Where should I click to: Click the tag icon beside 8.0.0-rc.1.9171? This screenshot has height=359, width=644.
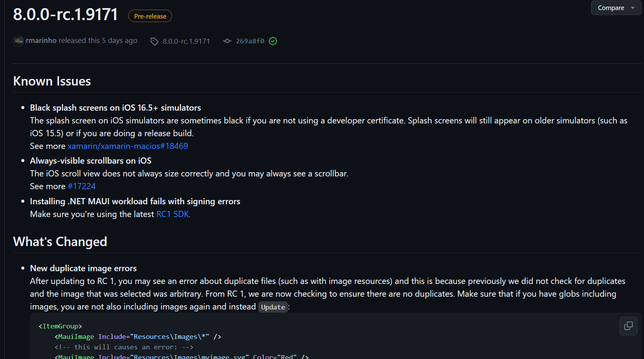coord(154,41)
